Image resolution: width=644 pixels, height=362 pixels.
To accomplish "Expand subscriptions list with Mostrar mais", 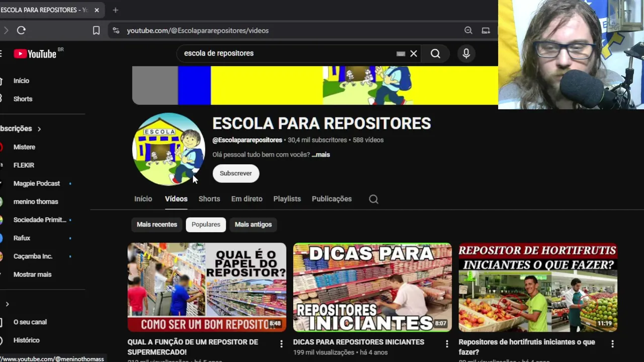I will pyautogui.click(x=32, y=275).
